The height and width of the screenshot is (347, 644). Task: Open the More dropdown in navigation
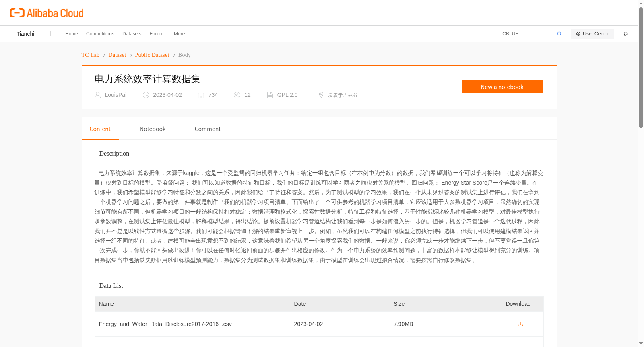[180, 34]
